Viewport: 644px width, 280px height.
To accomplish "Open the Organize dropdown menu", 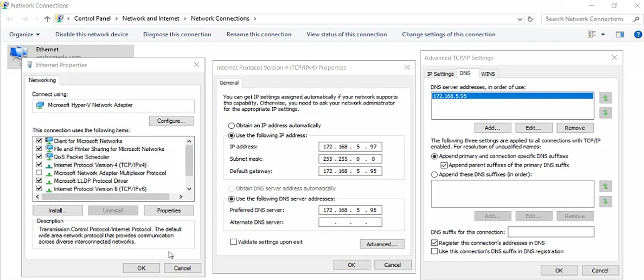I will [x=25, y=34].
